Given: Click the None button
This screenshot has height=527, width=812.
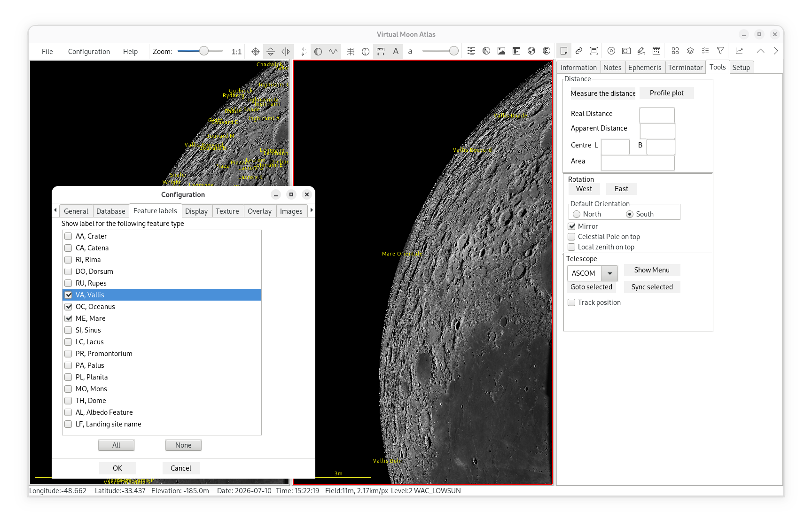Looking at the screenshot, I should coord(183,445).
